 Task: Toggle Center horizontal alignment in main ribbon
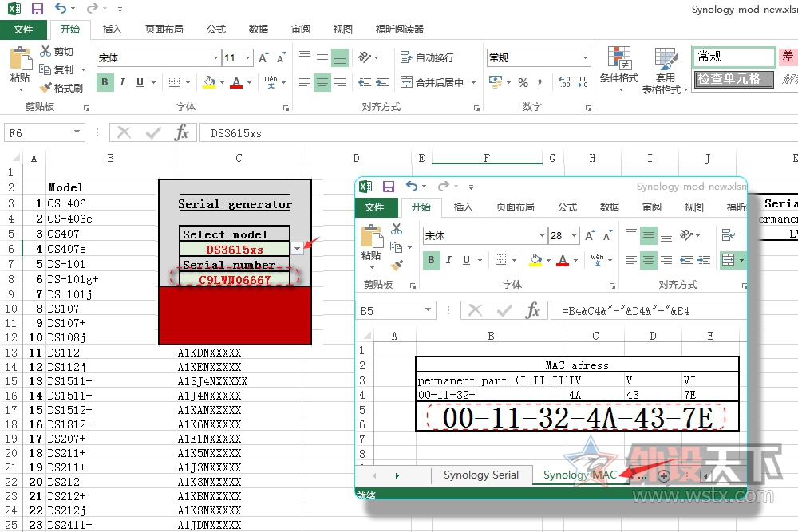point(322,82)
